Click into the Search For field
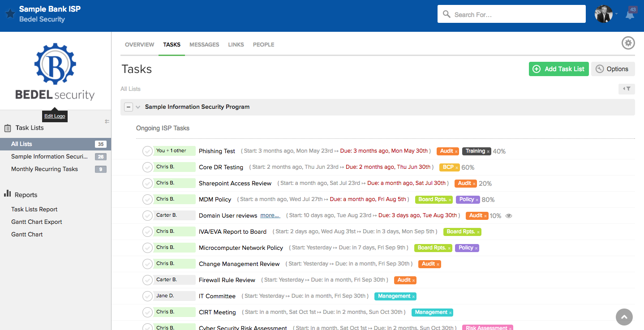 coord(511,14)
